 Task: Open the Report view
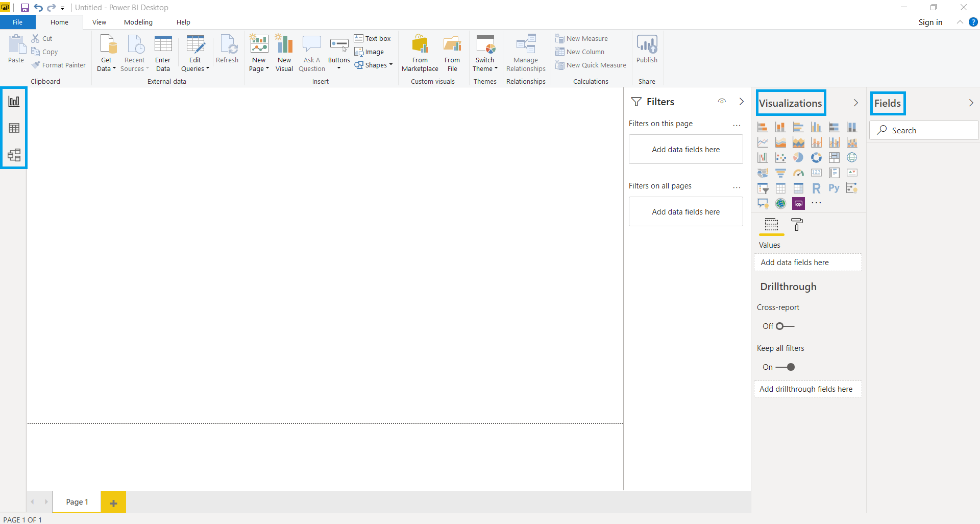pyautogui.click(x=14, y=102)
